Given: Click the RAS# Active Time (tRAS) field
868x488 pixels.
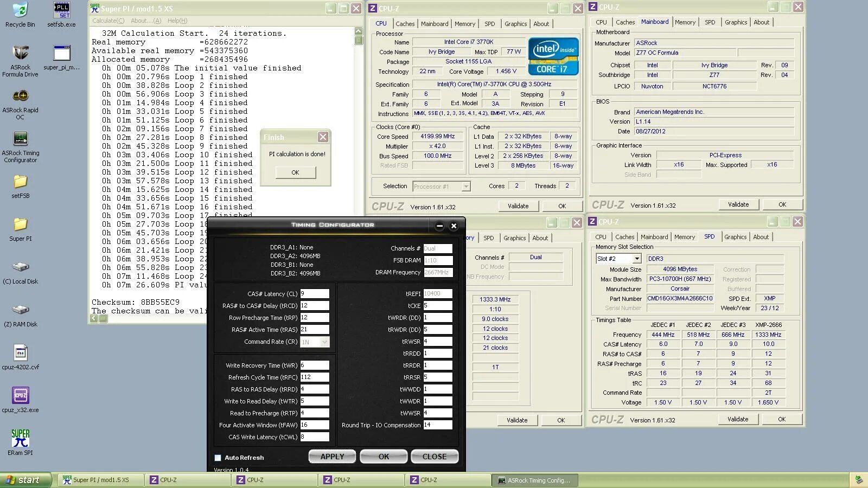Looking at the screenshot, I should point(315,329).
